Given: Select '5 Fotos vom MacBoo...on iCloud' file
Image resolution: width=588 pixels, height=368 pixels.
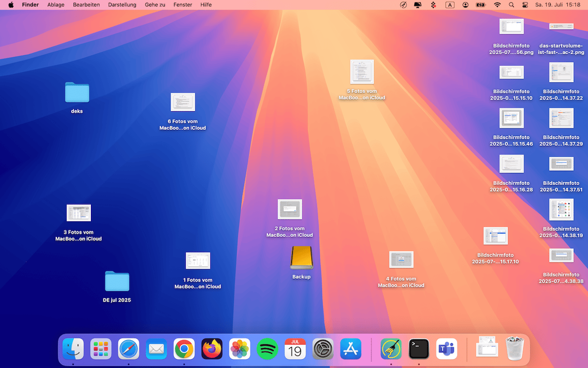Looking at the screenshot, I should (362, 72).
